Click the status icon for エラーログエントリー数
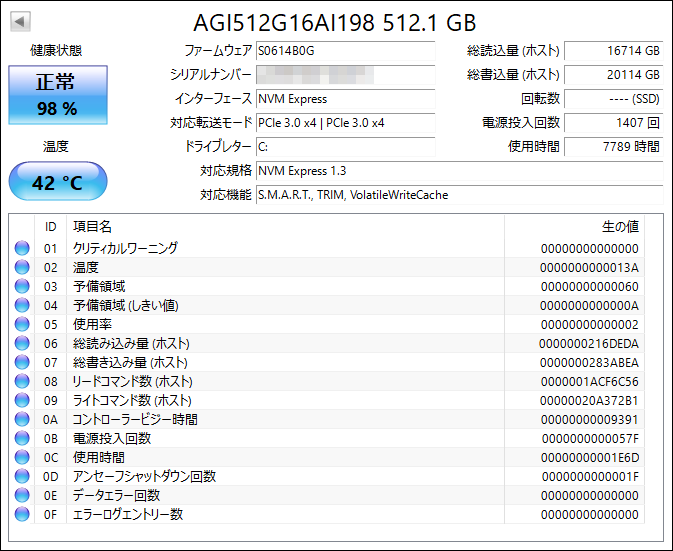The height and width of the screenshot is (551, 673). click(x=22, y=514)
